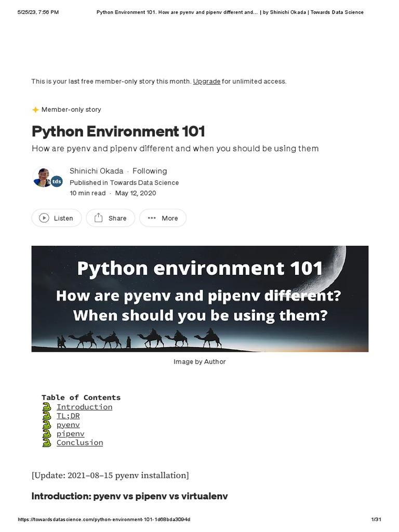
Task: Jump to the Conclusion section
Action: [x=79, y=443]
